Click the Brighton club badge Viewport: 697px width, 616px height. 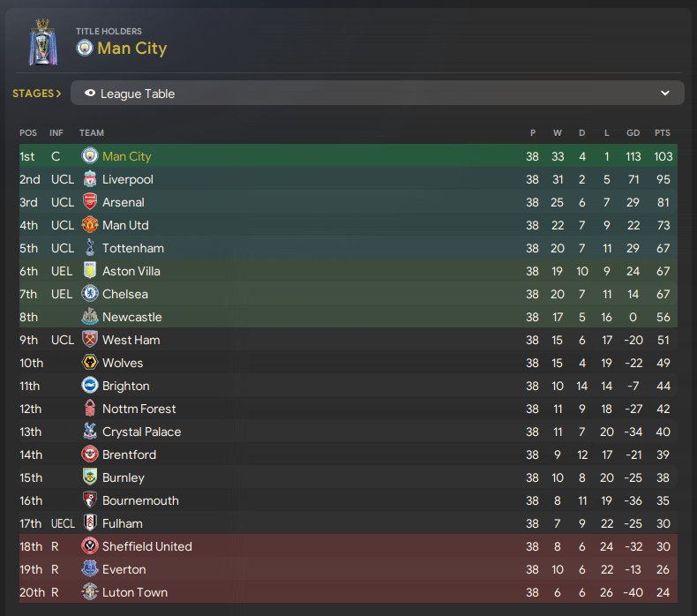tap(90, 385)
